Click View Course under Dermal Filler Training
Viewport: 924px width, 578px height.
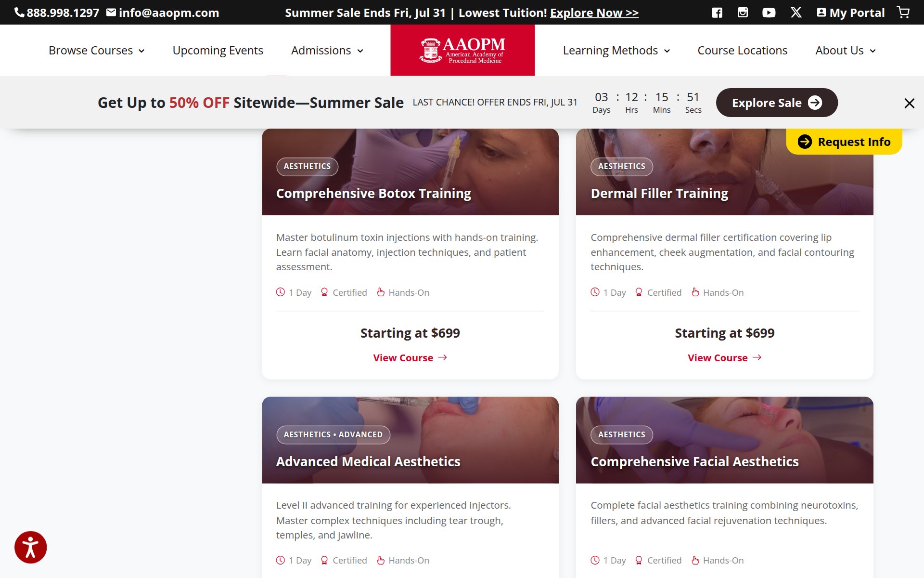pyautogui.click(x=724, y=357)
